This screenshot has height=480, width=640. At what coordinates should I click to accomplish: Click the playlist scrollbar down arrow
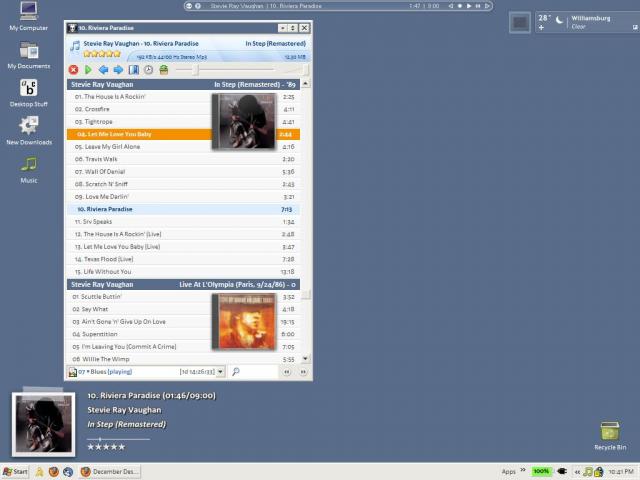point(305,359)
